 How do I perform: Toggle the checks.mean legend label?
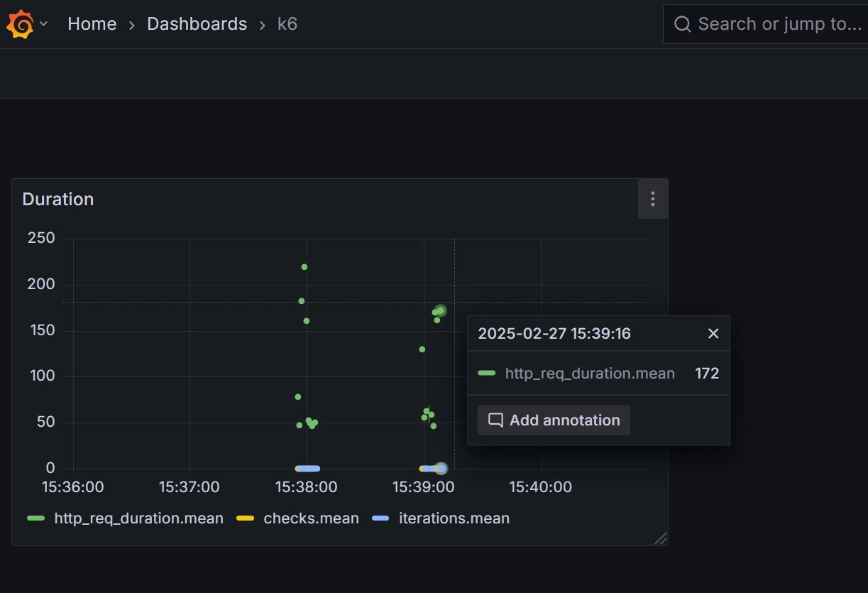pyautogui.click(x=311, y=518)
